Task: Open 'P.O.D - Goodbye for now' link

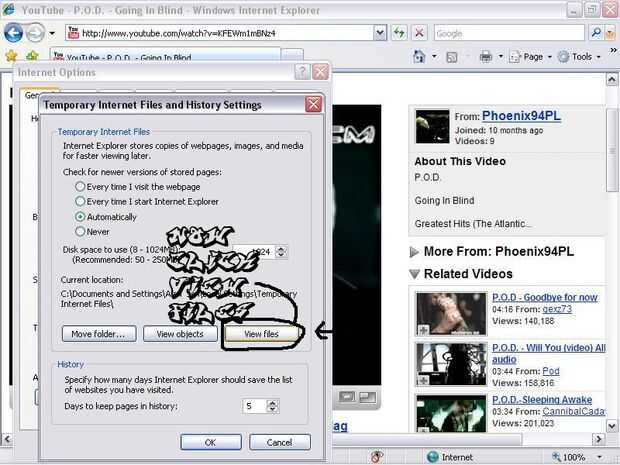Action: [544, 297]
